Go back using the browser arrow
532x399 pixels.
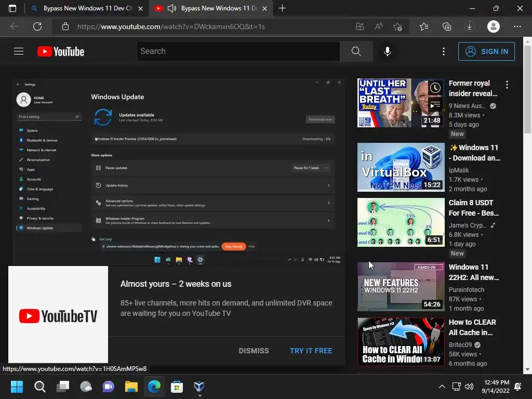14,26
